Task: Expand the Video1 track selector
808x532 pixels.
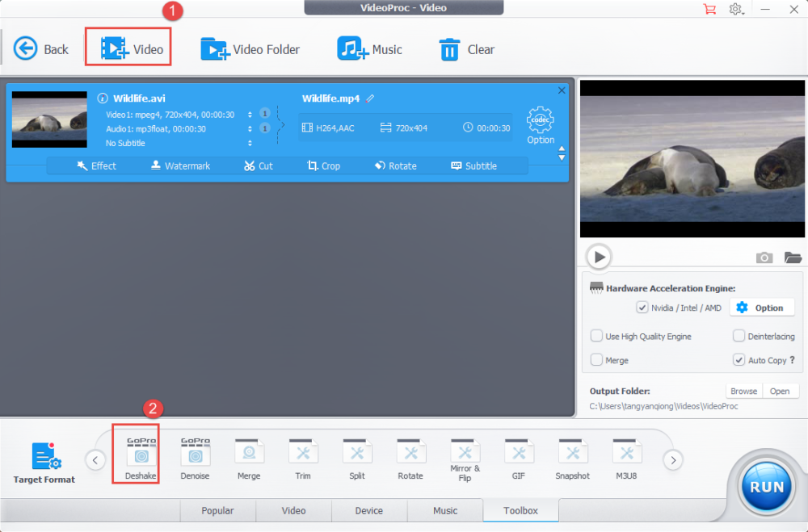Action: point(250,115)
